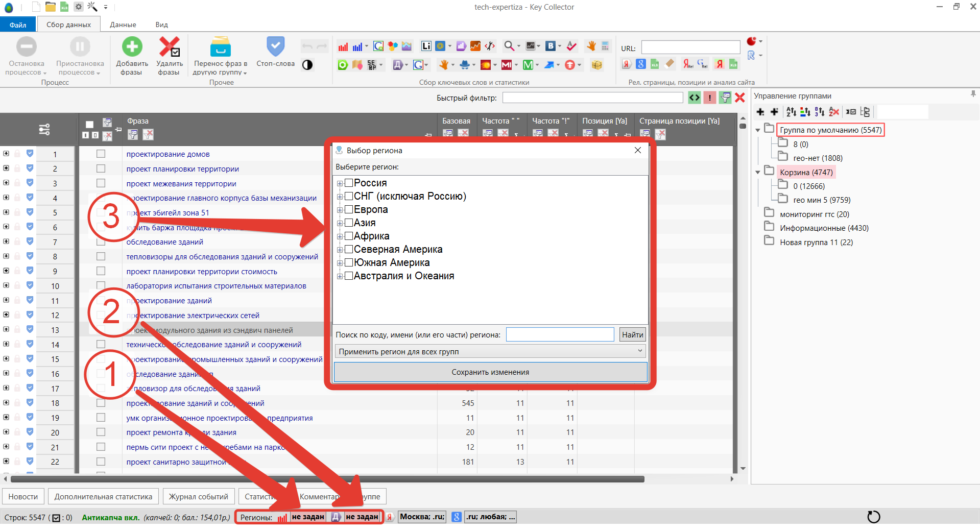Clear quick filter with red X icon
The width and height of the screenshot is (980, 532).
point(740,98)
